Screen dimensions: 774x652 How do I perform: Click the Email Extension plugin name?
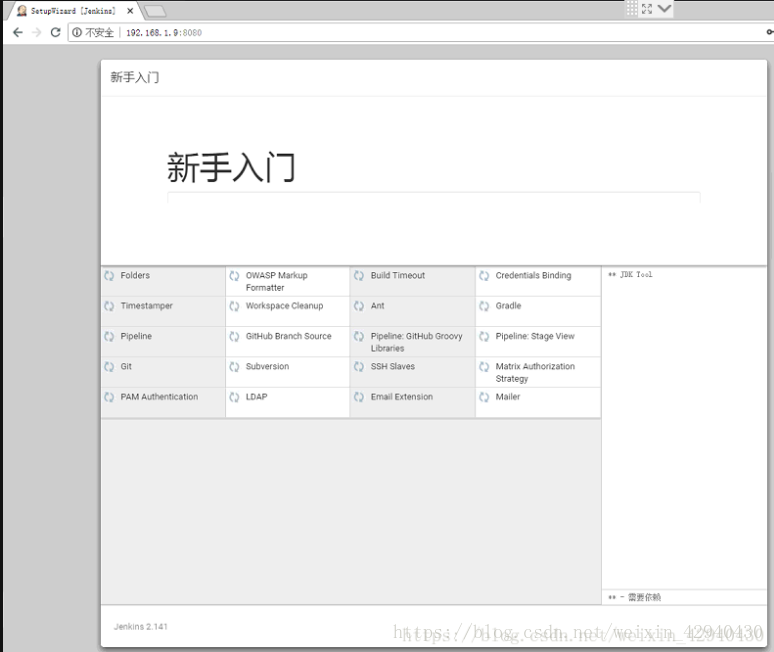(402, 397)
